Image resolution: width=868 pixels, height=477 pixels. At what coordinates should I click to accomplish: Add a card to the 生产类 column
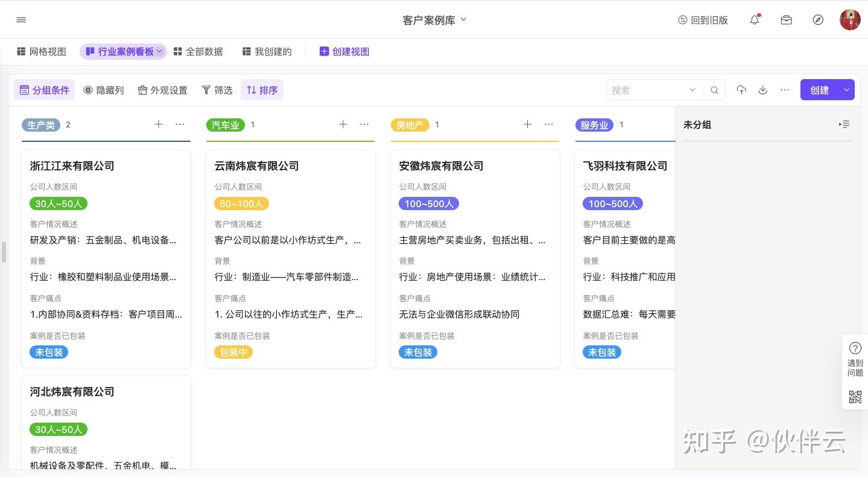159,124
